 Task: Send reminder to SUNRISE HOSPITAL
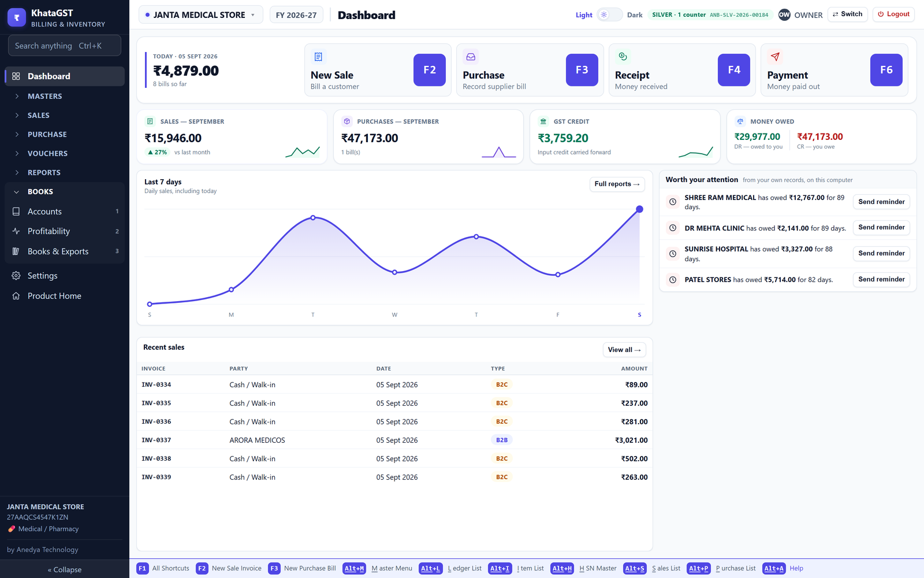tap(881, 254)
